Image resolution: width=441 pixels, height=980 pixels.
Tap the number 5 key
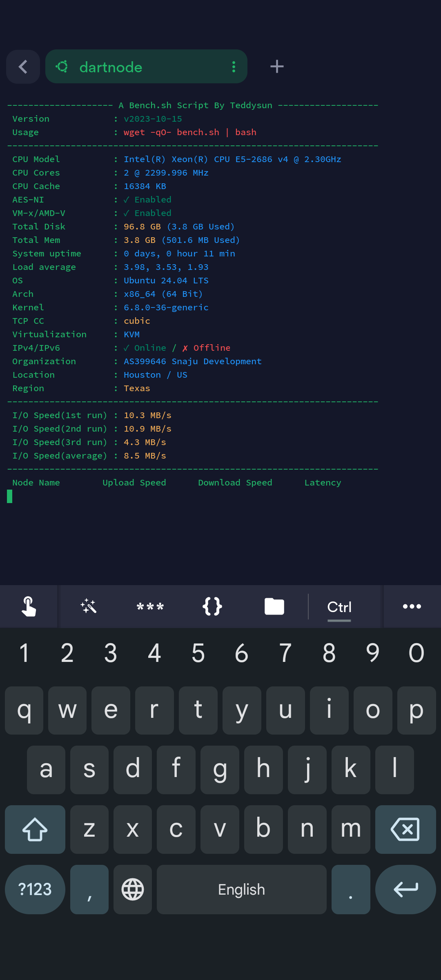coord(198,653)
